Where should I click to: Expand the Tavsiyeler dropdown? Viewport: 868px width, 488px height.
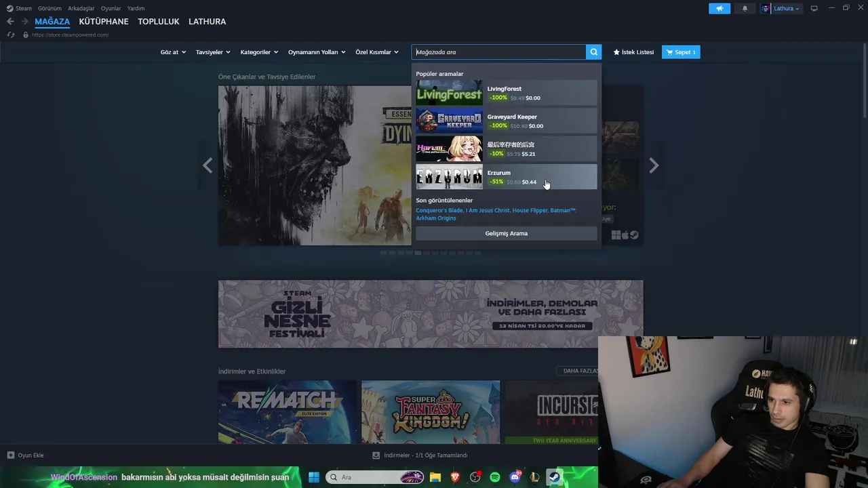(x=213, y=52)
